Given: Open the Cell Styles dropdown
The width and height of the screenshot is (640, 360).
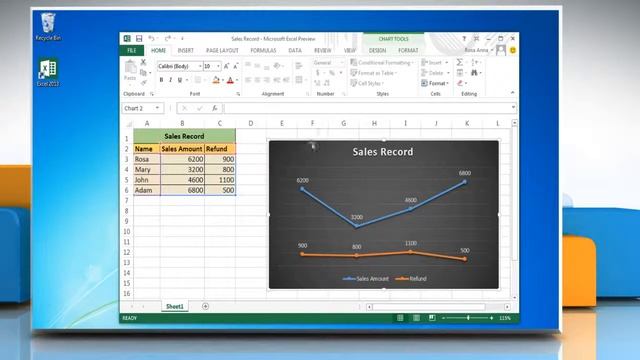Looking at the screenshot, I should pos(367,83).
